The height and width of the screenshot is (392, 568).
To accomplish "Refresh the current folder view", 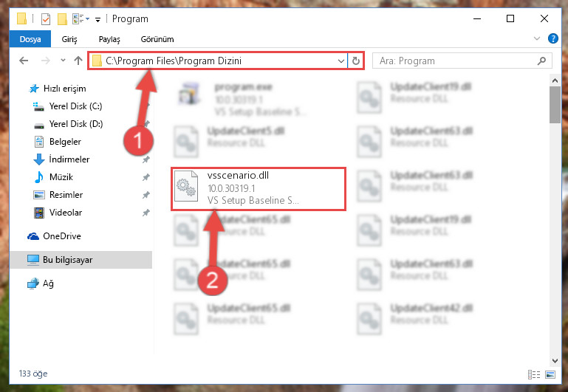I will pos(356,61).
